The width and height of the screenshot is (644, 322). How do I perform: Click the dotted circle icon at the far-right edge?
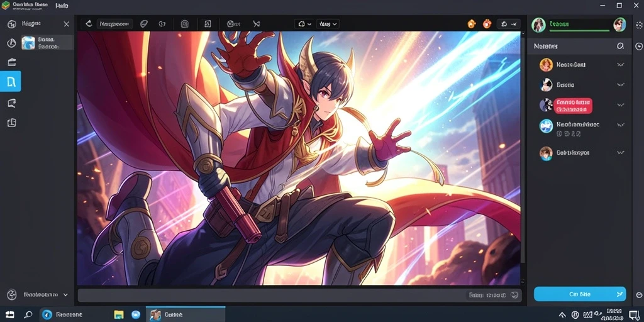coord(639,25)
